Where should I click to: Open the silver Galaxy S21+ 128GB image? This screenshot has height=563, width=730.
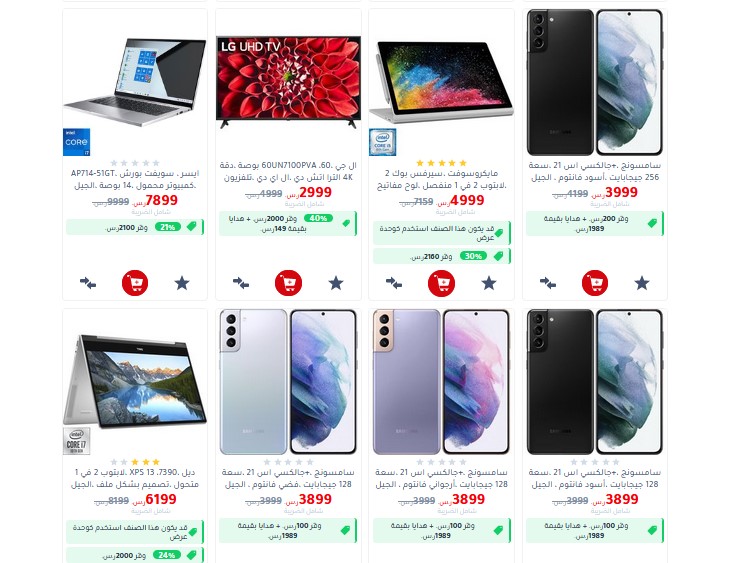(x=288, y=382)
